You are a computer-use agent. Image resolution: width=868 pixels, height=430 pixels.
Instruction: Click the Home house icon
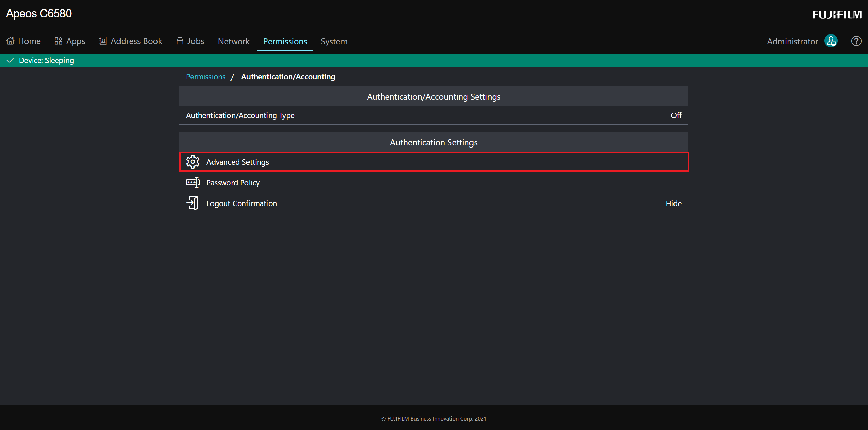[x=11, y=41]
